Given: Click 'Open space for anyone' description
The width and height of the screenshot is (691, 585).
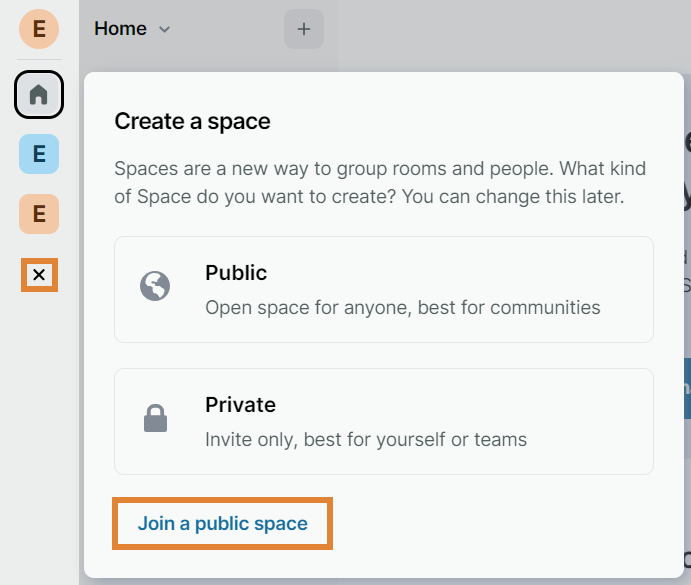Looking at the screenshot, I should 402,308.
